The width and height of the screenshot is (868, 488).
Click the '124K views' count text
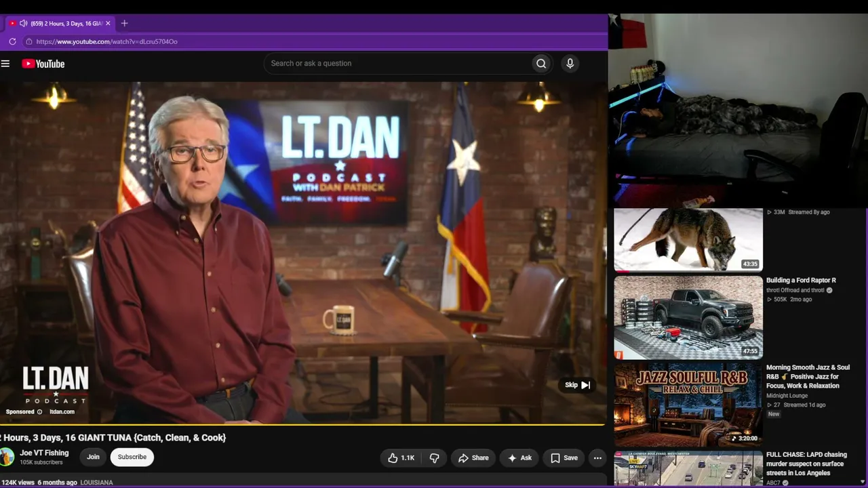17,483
